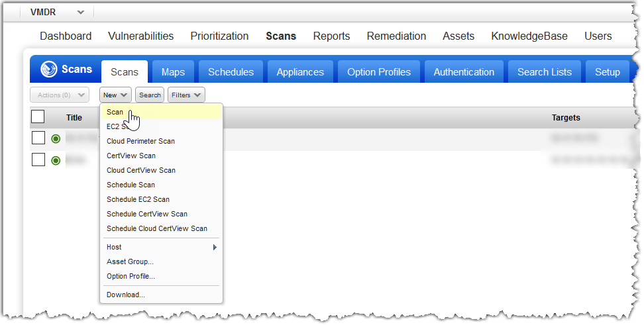The width and height of the screenshot is (644, 325).
Task: Switch to the Appliances tab
Action: (300, 71)
